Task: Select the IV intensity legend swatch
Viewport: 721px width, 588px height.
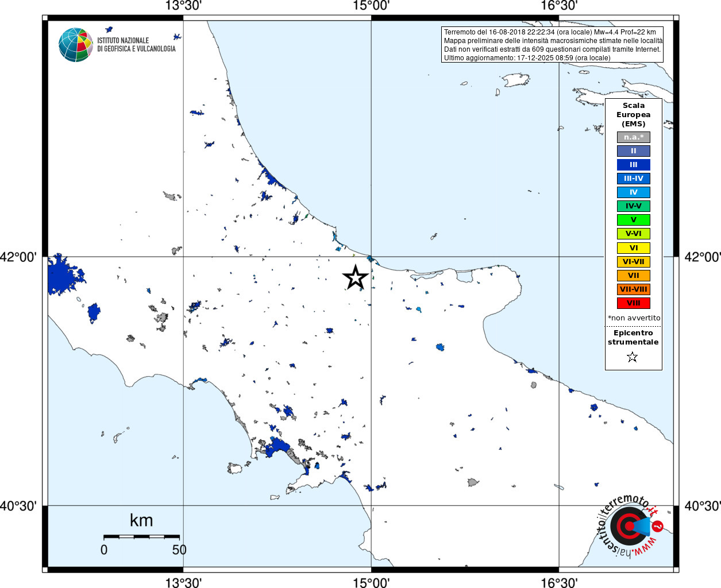Action: point(634,192)
